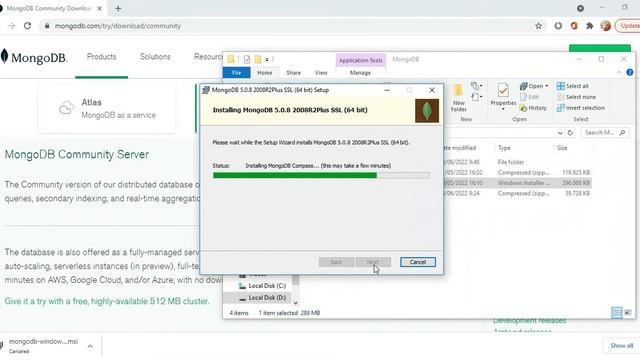Open the Products menu on MongoDB site
Image resolution: width=640 pixels, height=360 pixels.
click(102, 57)
